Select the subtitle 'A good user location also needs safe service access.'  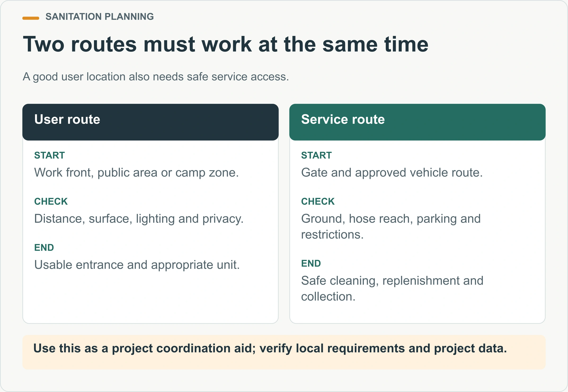click(156, 77)
